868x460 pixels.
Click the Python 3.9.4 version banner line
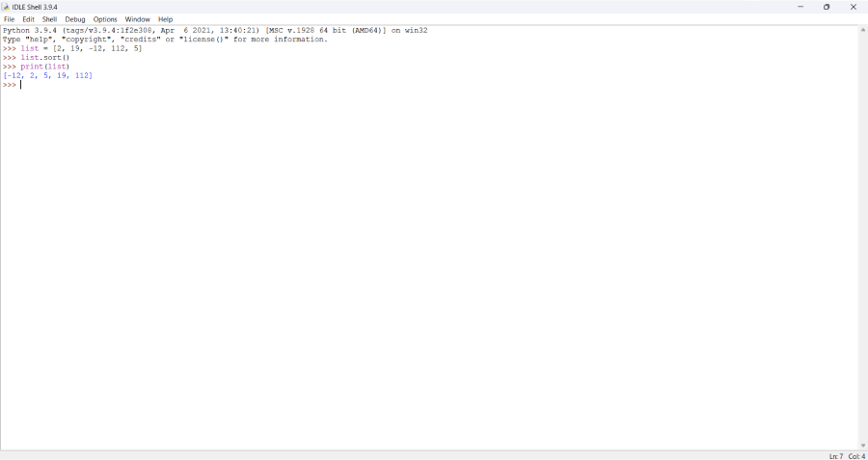pos(215,31)
